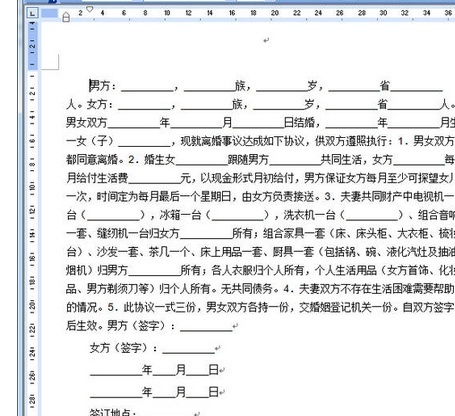Click the words '组合家具一套'
Screen dimensions: 455x416
[x=294, y=233]
